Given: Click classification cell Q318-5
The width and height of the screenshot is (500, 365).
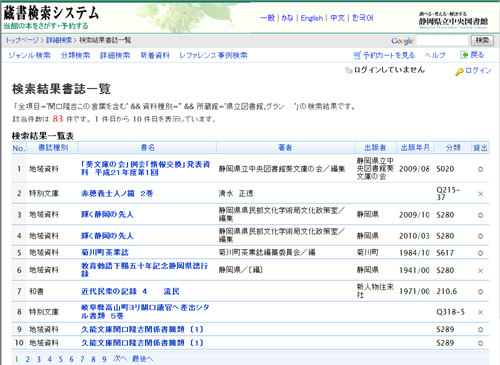Looking at the screenshot, I should (451, 312).
